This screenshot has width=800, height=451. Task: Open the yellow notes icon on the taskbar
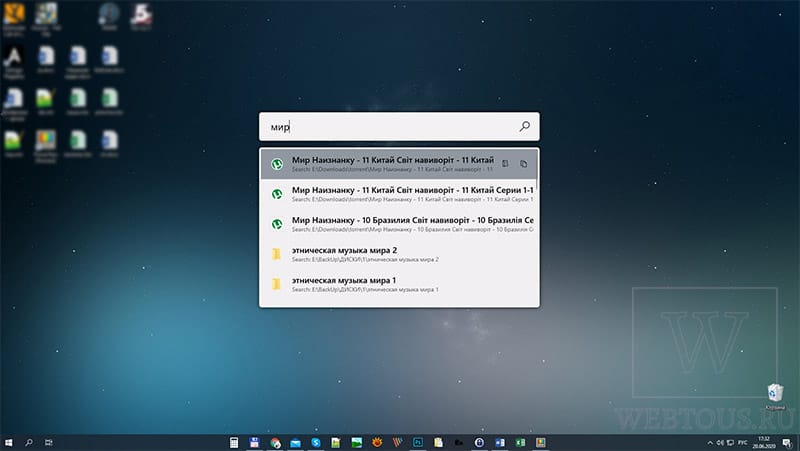pyautogui.click(x=438, y=442)
